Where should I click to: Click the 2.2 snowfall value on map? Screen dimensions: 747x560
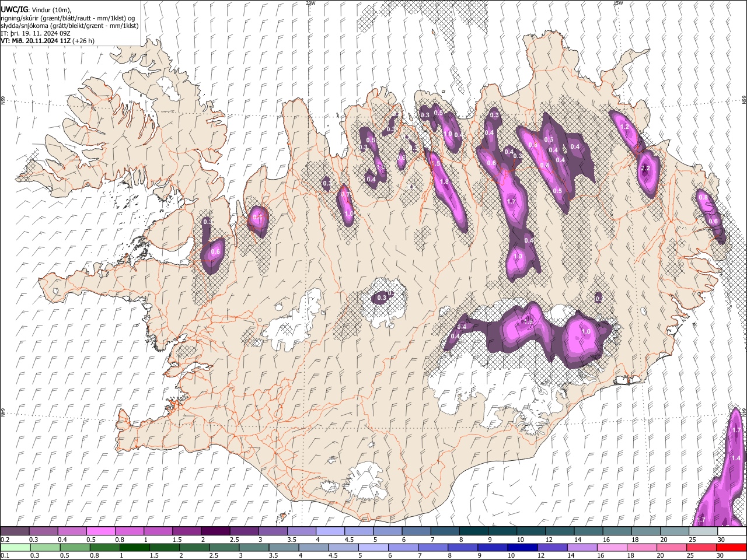coord(645,168)
